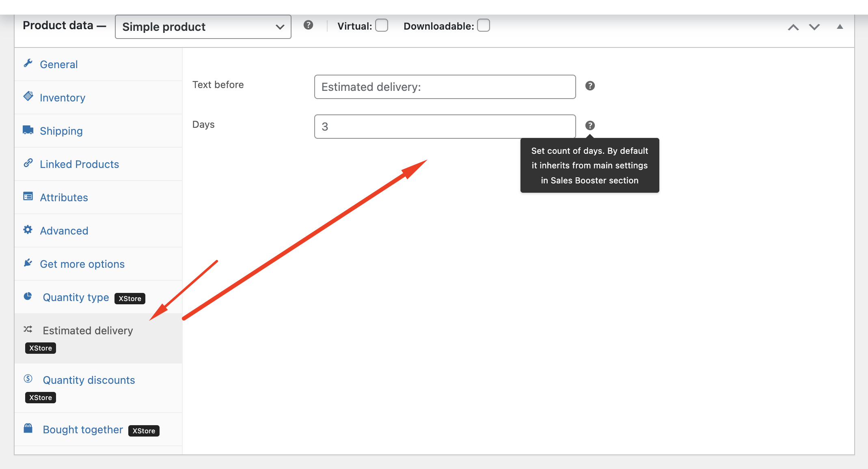This screenshot has width=868, height=469.
Task: Select the General tab
Action: pyautogui.click(x=58, y=64)
